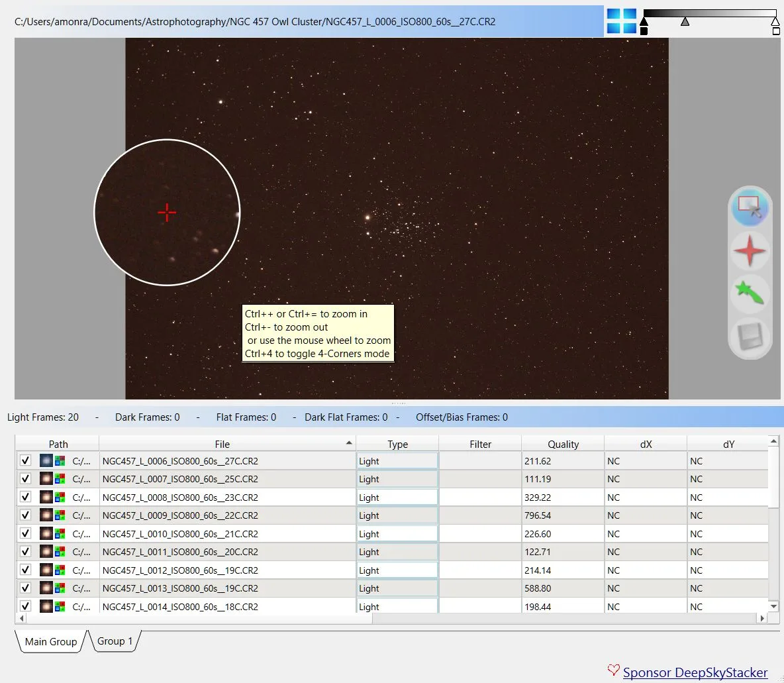This screenshot has height=683, width=784.
Task: Open Type dropdown for NGC457_L_0007 row
Action: [397, 479]
